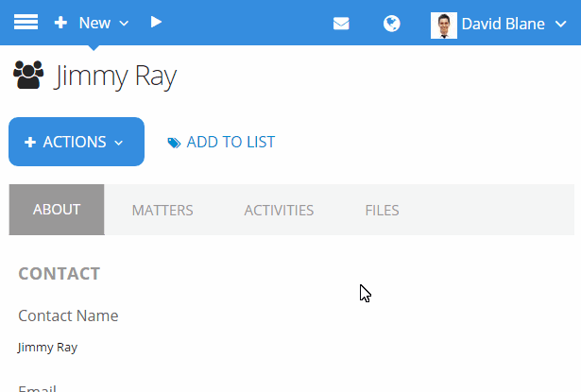Click the globe icon in header
Screen dimensions: 581x392
[x=392, y=24]
